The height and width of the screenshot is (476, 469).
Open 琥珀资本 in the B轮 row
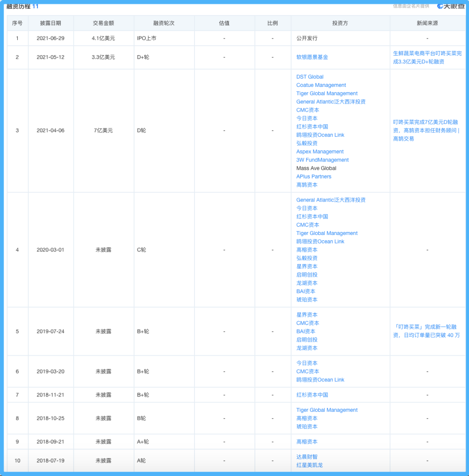tap(307, 426)
